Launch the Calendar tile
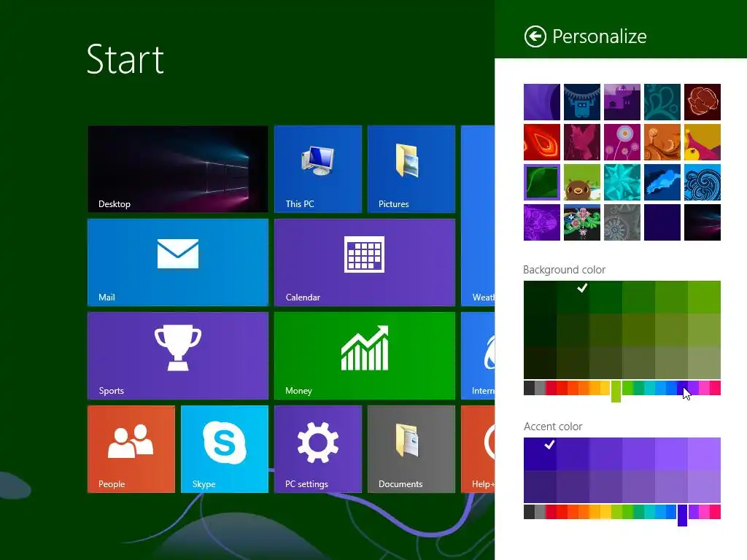This screenshot has height=560, width=747. click(365, 262)
